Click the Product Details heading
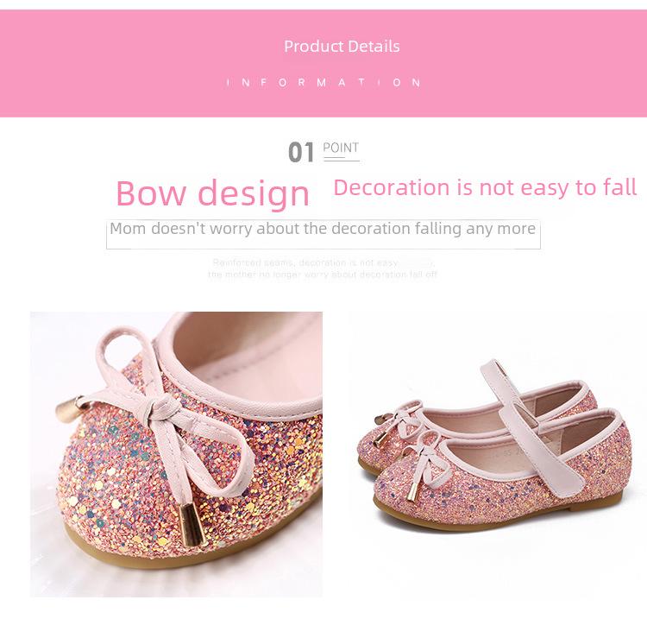This screenshot has height=644, width=647. [x=342, y=47]
